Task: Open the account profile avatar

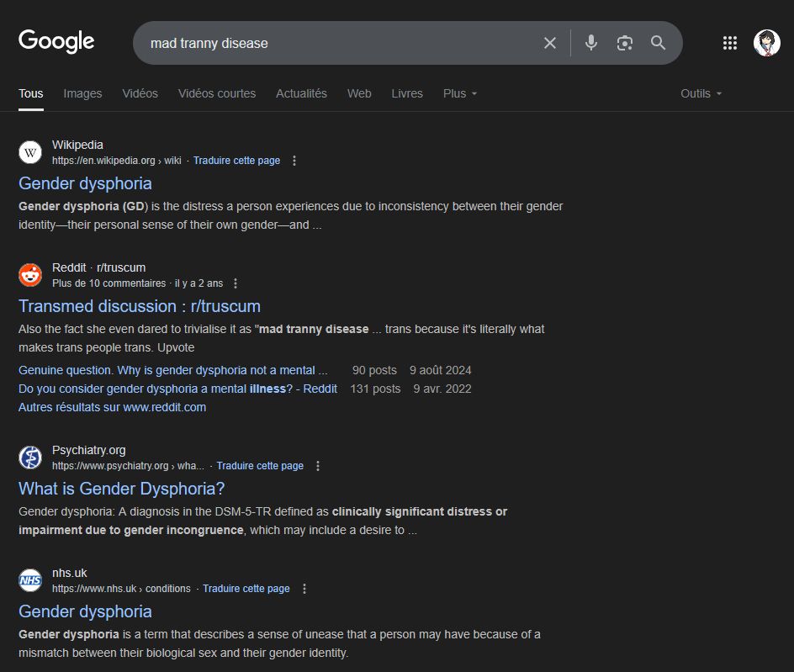Action: click(766, 43)
